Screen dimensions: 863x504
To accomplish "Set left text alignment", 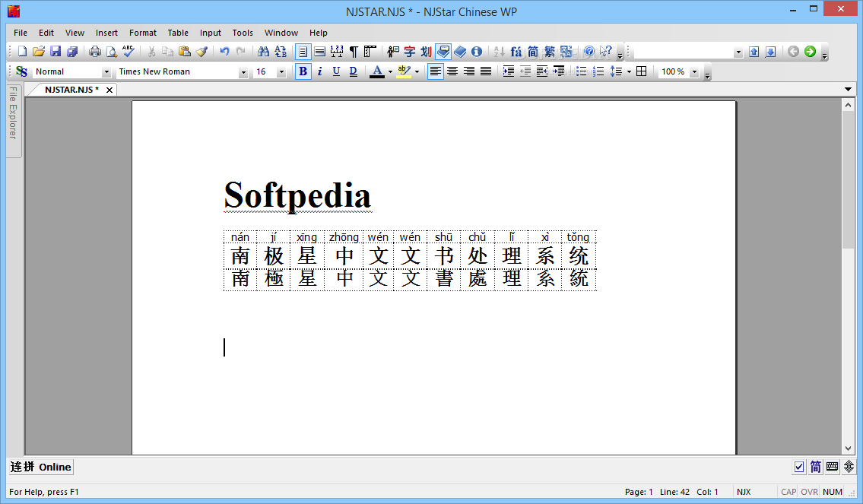I will tap(436, 71).
